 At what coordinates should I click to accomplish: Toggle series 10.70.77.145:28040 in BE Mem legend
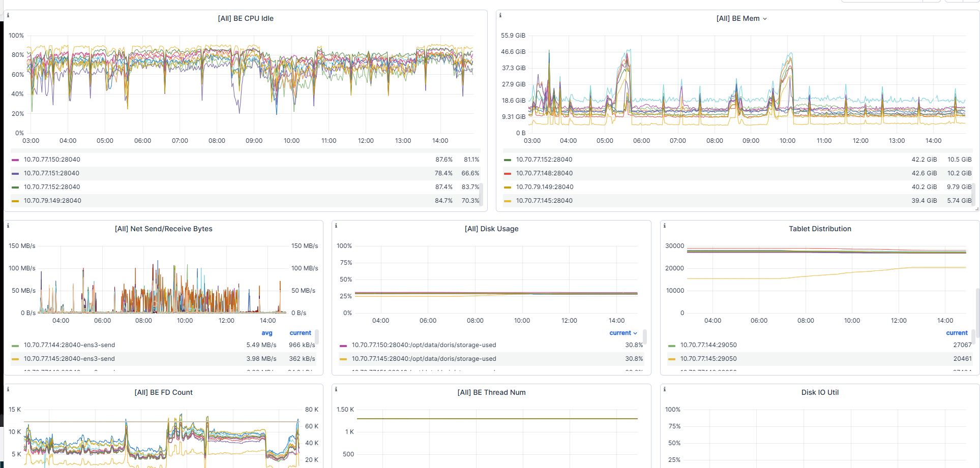tap(544, 201)
